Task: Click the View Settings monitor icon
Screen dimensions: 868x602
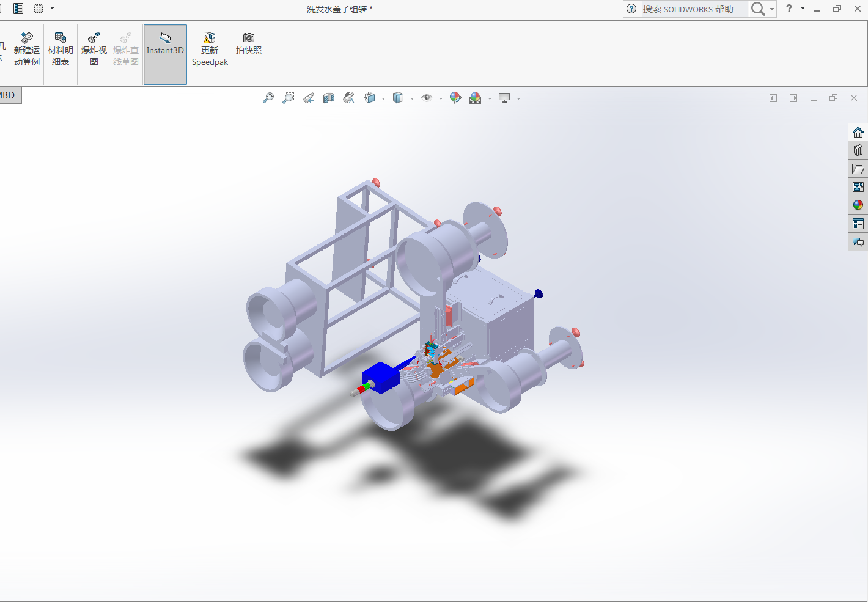Action: (504, 98)
